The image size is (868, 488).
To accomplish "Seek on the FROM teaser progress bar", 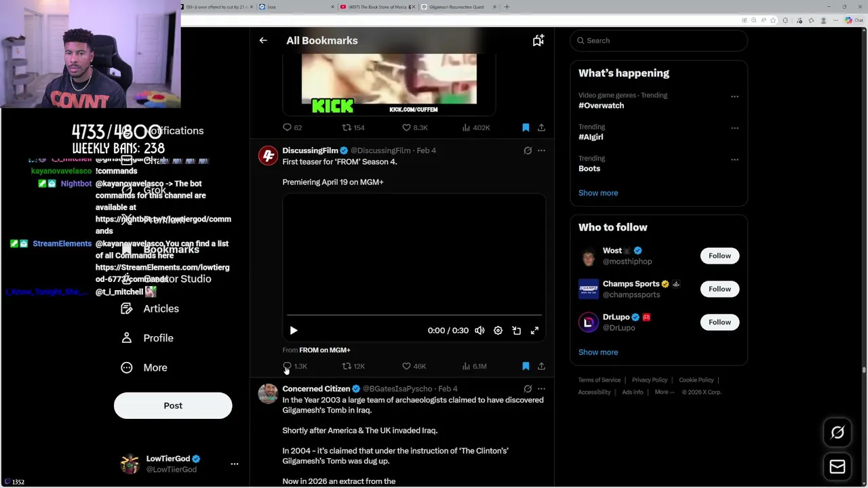I will [414, 315].
